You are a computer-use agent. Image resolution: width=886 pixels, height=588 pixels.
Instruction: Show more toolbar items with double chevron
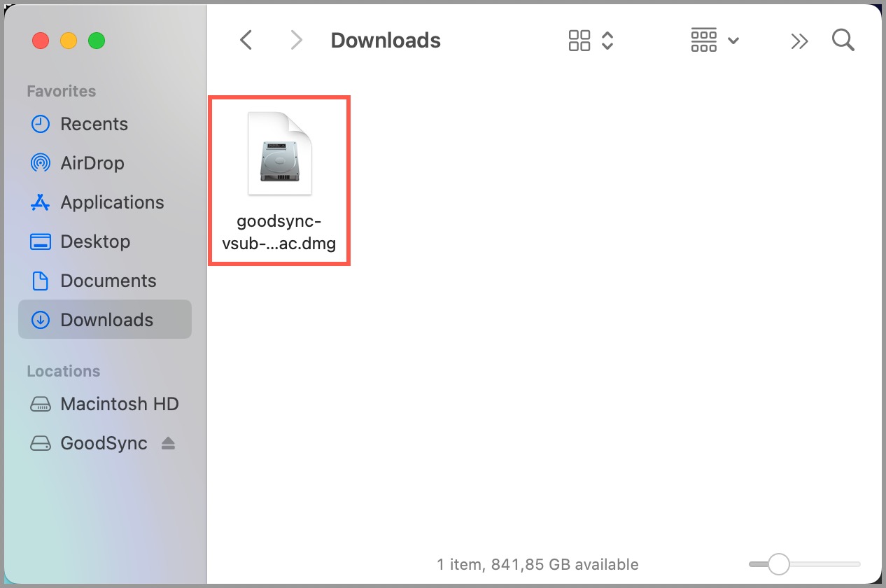pyautogui.click(x=799, y=41)
